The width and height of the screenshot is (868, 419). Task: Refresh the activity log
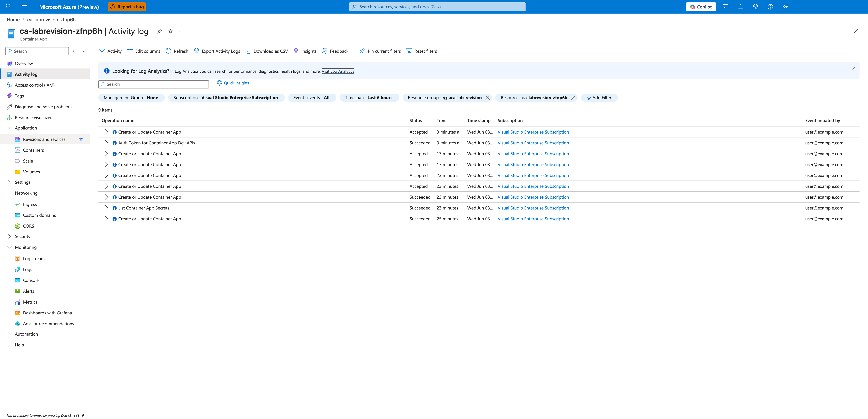[177, 51]
